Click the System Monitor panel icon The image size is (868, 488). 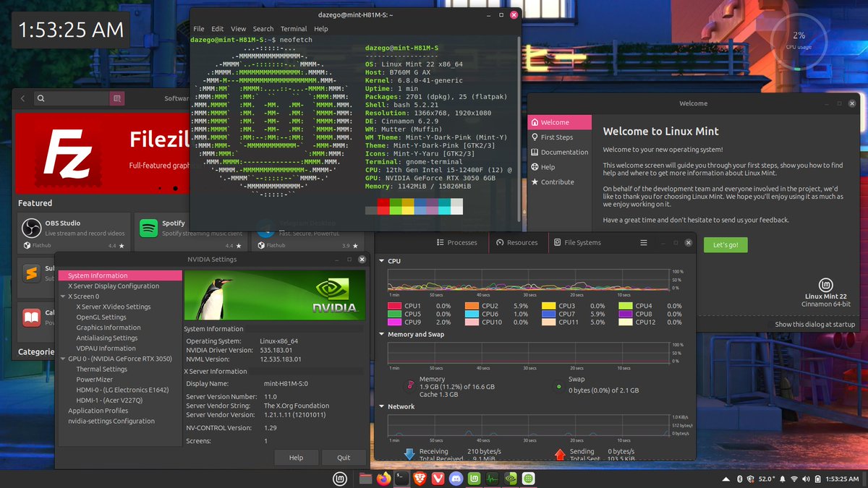click(x=493, y=479)
